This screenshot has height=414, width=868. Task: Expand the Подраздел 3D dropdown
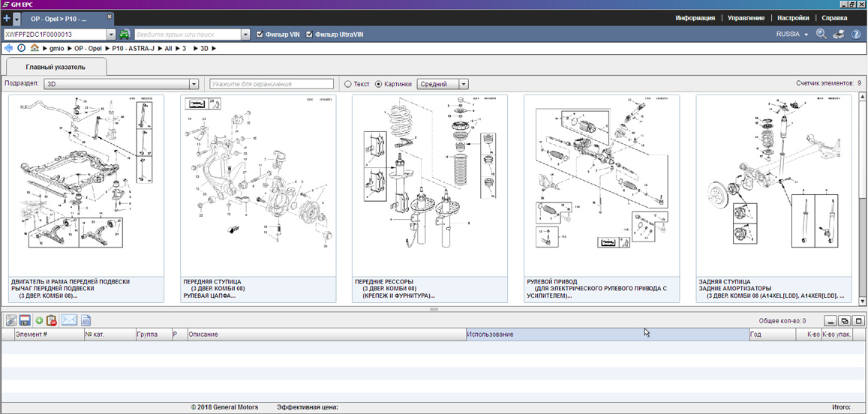point(194,84)
